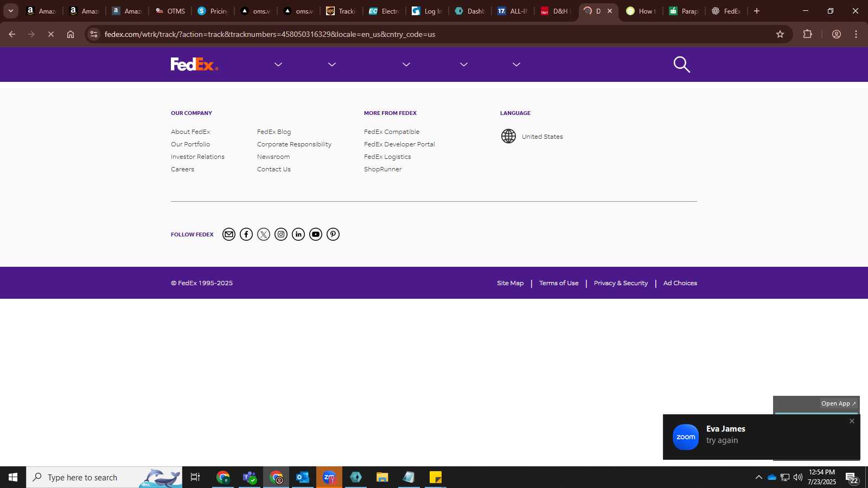This screenshot has width=868, height=488.
Task: Bookmark this page with the star
Action: pos(780,34)
